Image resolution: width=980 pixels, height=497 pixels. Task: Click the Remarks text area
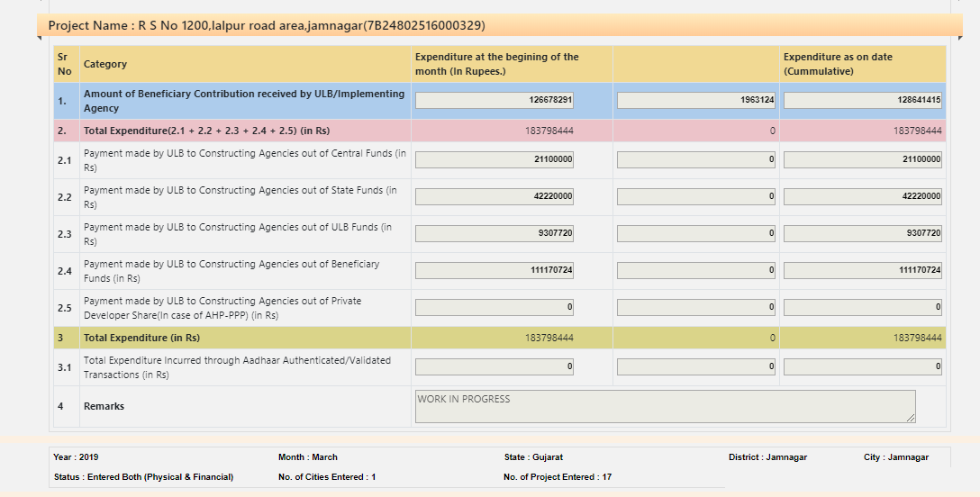(663, 406)
